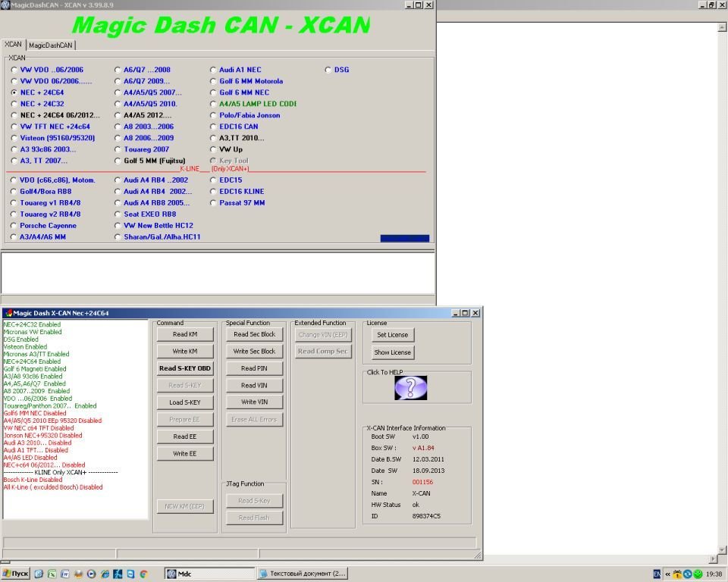Image resolution: width=728 pixels, height=582 pixels.
Task: Select the VW VDO ...06/2006 radio option
Action: pyautogui.click(x=14, y=70)
